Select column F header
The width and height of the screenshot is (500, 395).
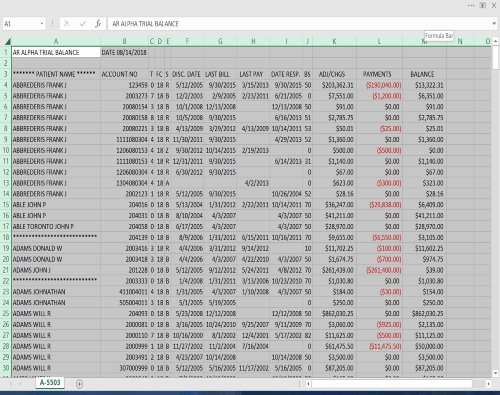(x=187, y=41)
